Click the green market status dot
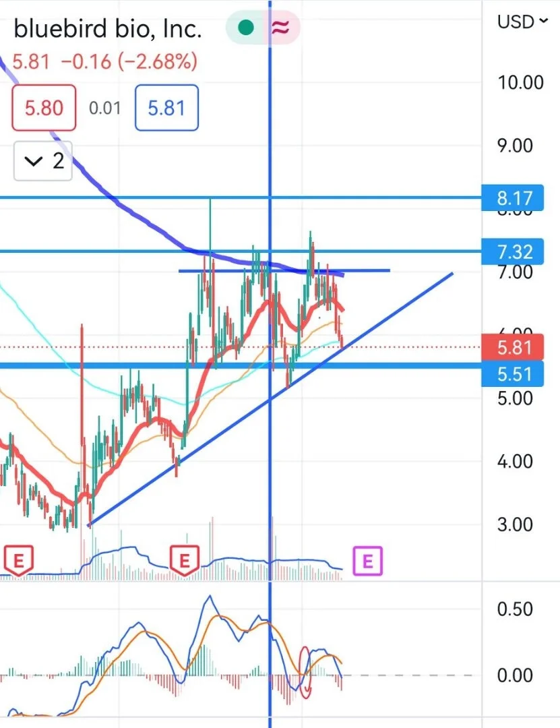The height and width of the screenshot is (728, 560). (x=245, y=28)
